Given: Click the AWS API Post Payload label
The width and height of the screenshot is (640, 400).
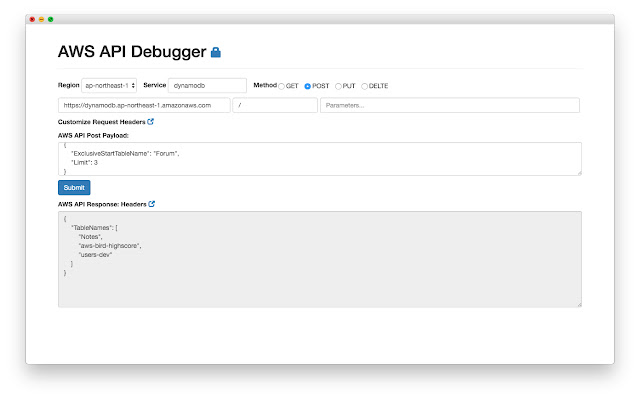Looking at the screenshot, I should [93, 136].
